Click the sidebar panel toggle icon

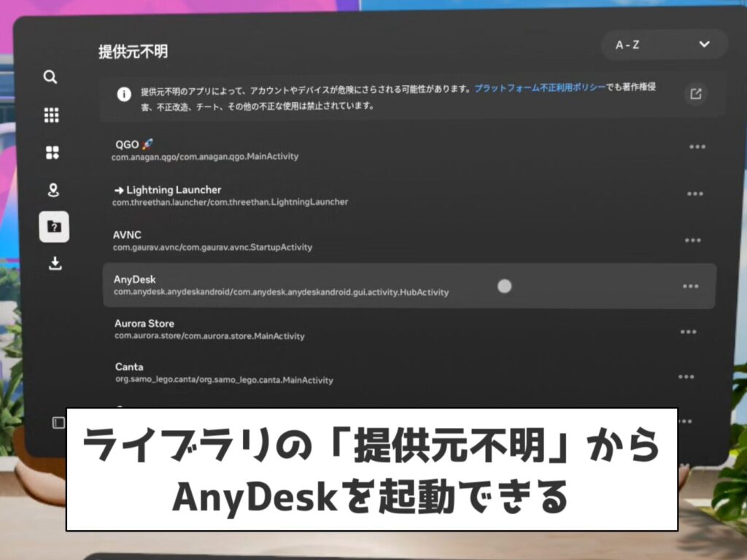(x=59, y=423)
